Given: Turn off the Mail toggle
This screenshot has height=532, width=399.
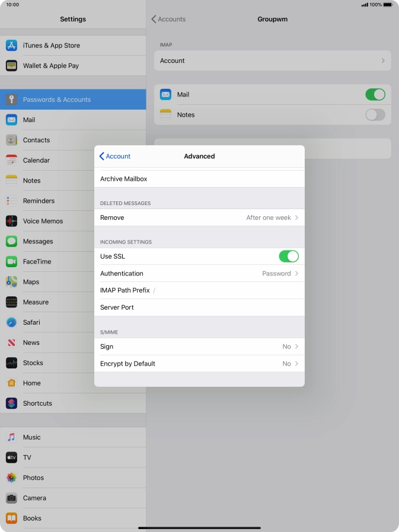Looking at the screenshot, I should tap(375, 95).
